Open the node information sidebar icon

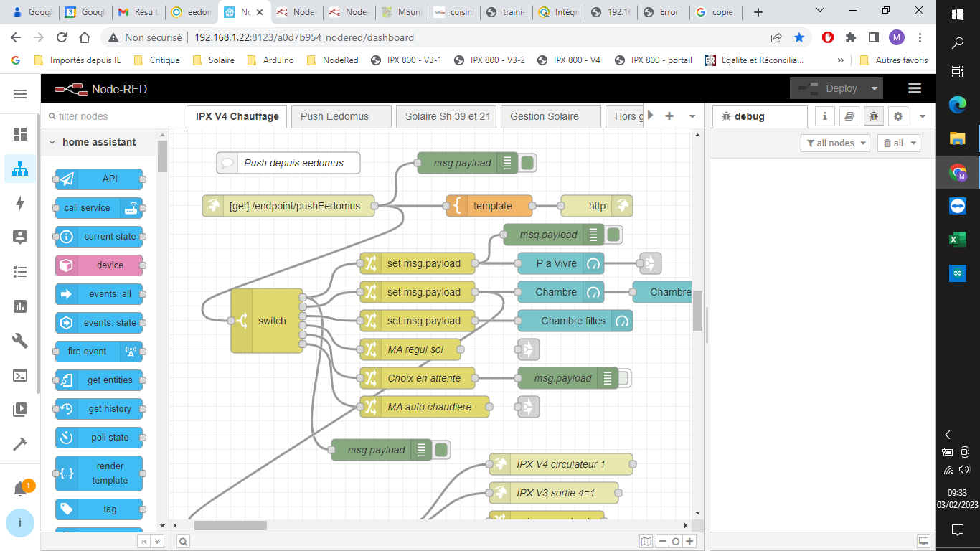tap(825, 116)
